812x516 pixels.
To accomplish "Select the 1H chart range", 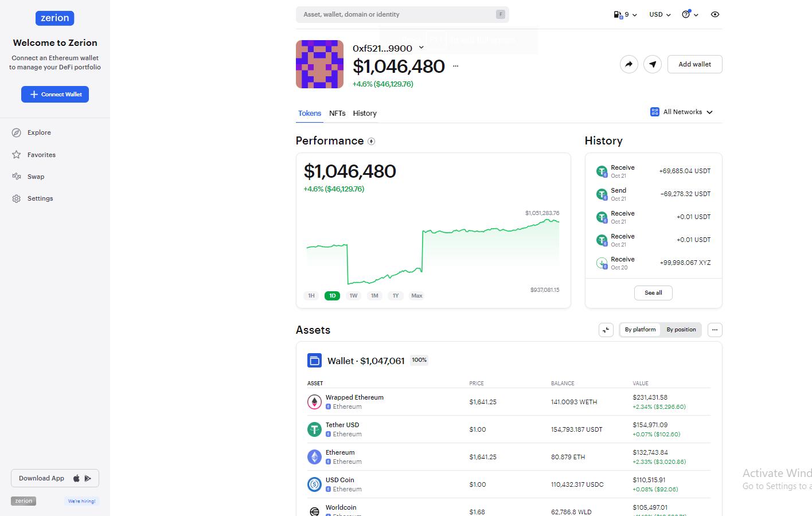I will point(311,296).
